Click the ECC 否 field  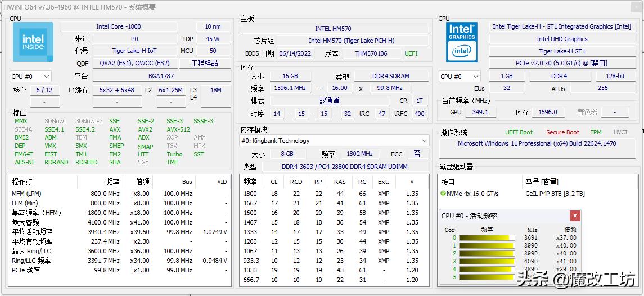point(417,154)
